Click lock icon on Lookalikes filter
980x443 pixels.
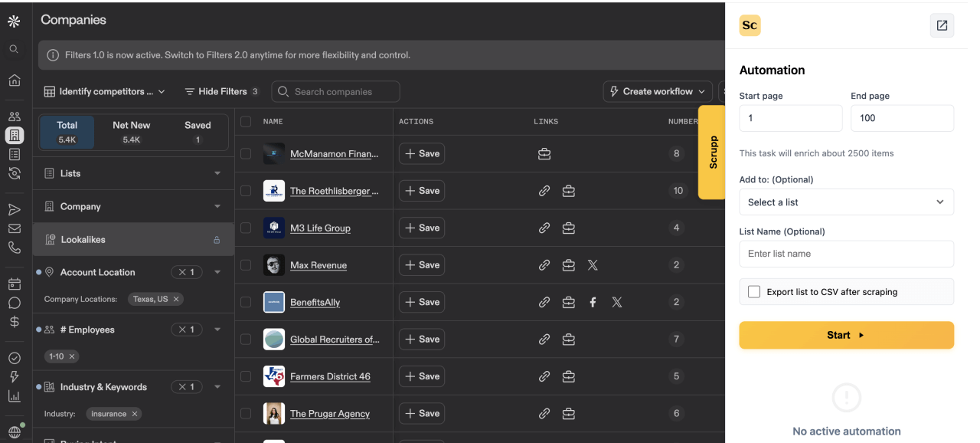click(217, 240)
